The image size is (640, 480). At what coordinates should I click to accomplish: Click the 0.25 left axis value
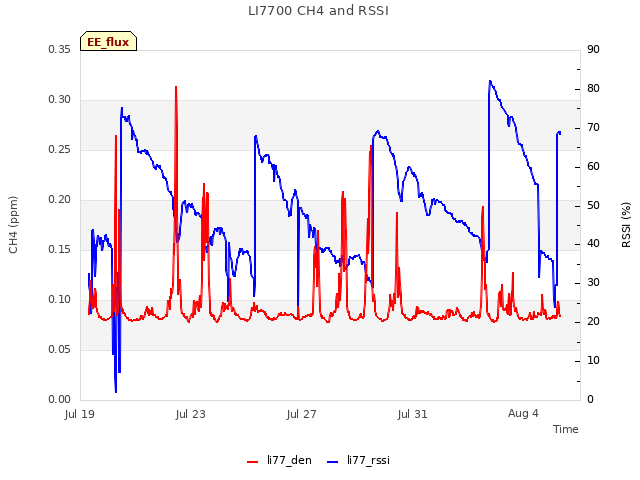pos(60,149)
